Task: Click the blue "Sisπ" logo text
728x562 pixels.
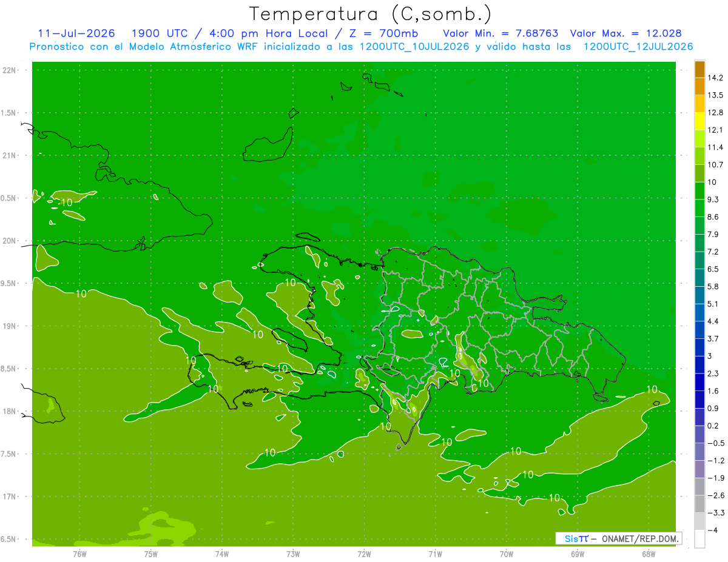Action: [x=576, y=538]
